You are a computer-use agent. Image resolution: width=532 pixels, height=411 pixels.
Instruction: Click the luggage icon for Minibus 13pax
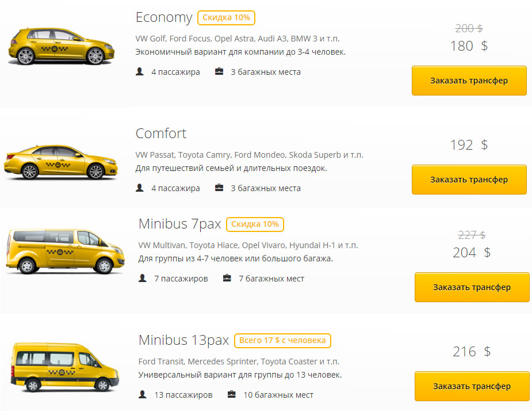[232, 395]
